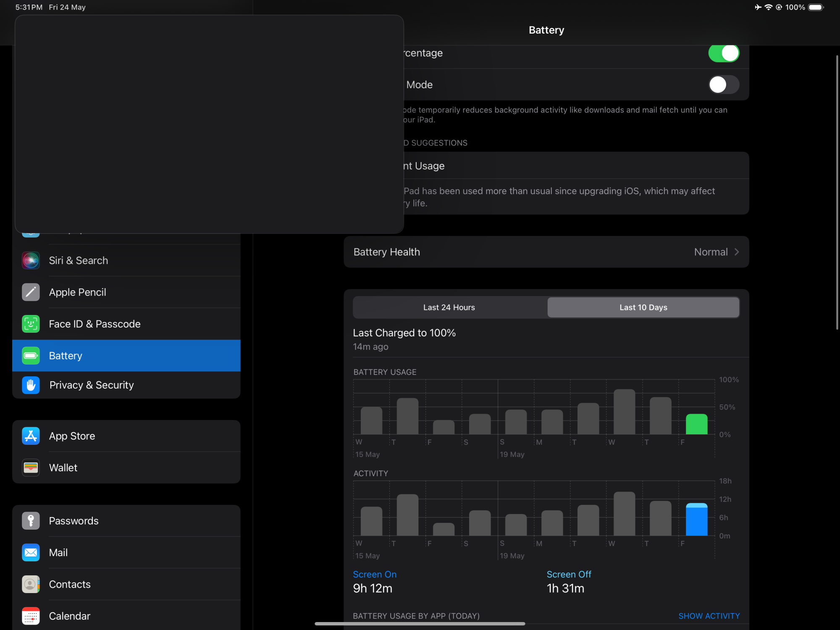The width and height of the screenshot is (840, 630).
Task: Open the App Store icon
Action: pos(31,436)
